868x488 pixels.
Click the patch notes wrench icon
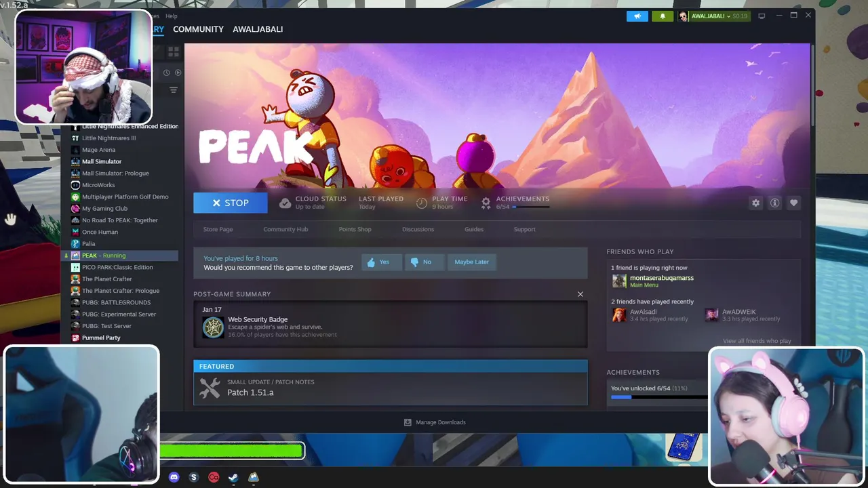click(210, 388)
